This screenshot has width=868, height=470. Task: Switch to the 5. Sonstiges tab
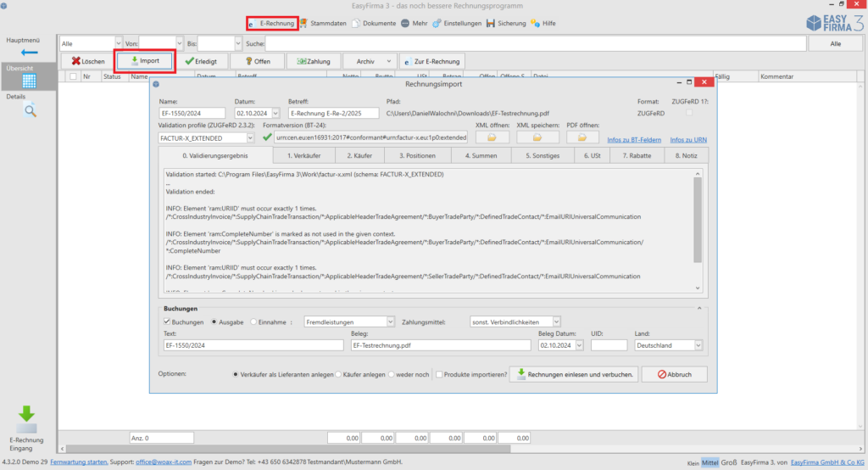tap(542, 156)
